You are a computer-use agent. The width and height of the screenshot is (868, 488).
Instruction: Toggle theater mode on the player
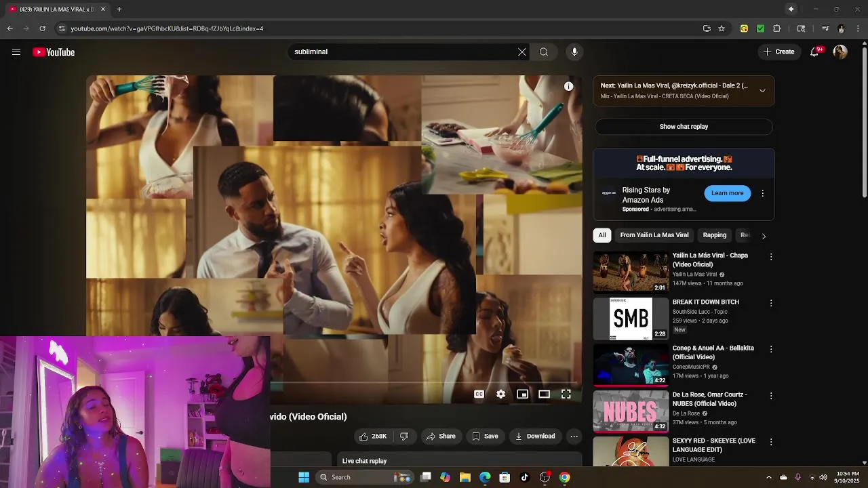544,394
